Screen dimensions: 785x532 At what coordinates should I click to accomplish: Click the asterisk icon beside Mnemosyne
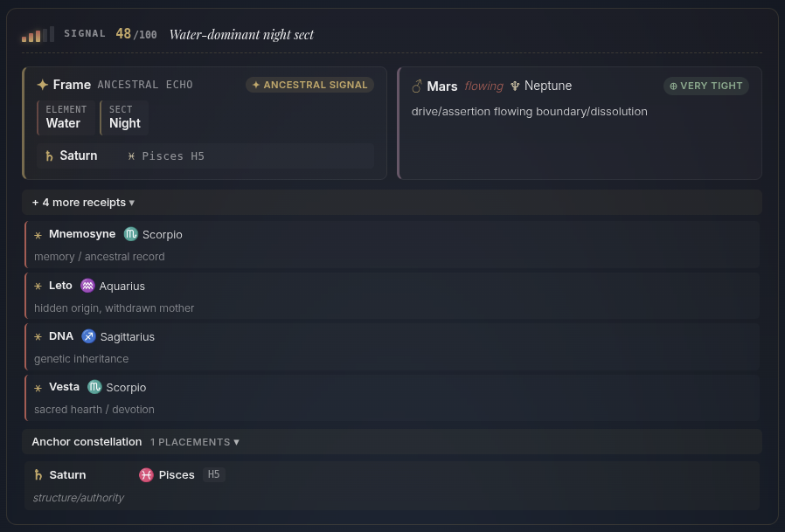(x=38, y=235)
